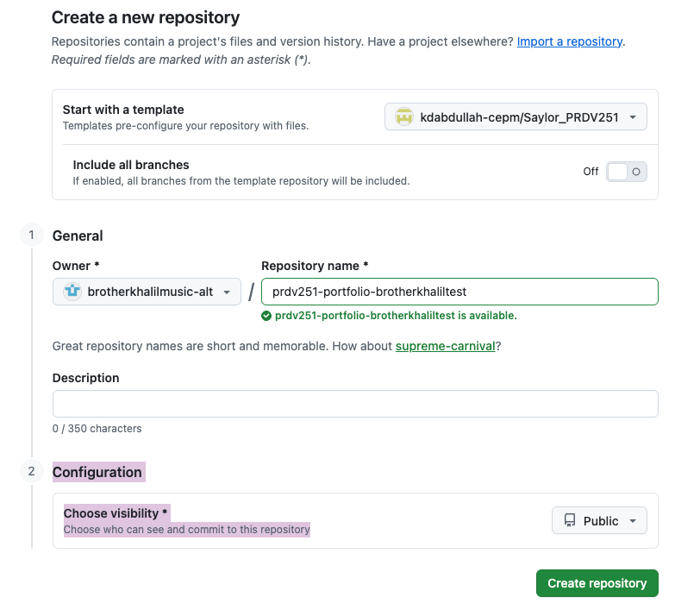The width and height of the screenshot is (700, 616).
Task: Click the Description input field
Action: click(x=355, y=404)
